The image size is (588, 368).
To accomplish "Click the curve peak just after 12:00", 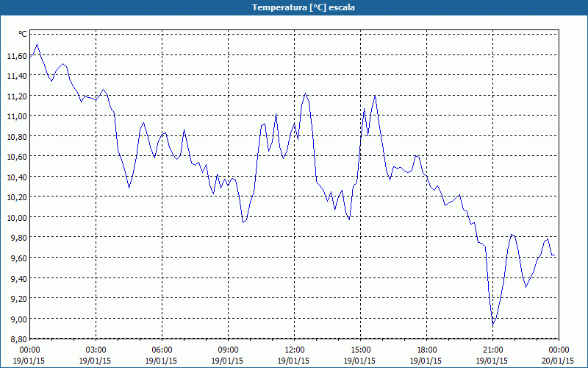I will 306,93.
